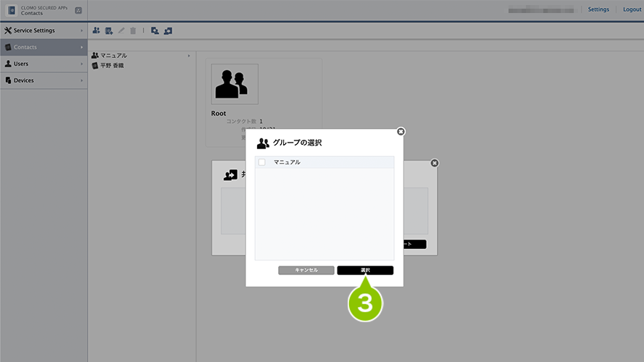The image size is (644, 362).
Task: Click the group icon in グループの選択 header
Action: 263,143
